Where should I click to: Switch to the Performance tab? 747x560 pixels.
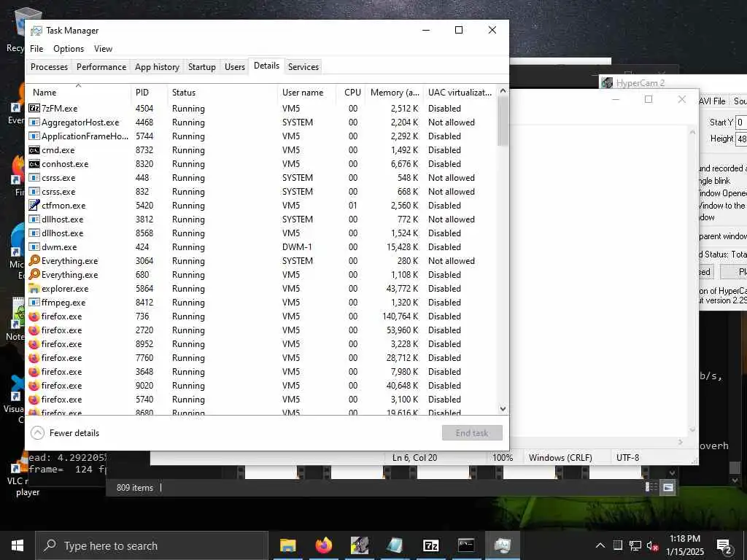tap(101, 66)
